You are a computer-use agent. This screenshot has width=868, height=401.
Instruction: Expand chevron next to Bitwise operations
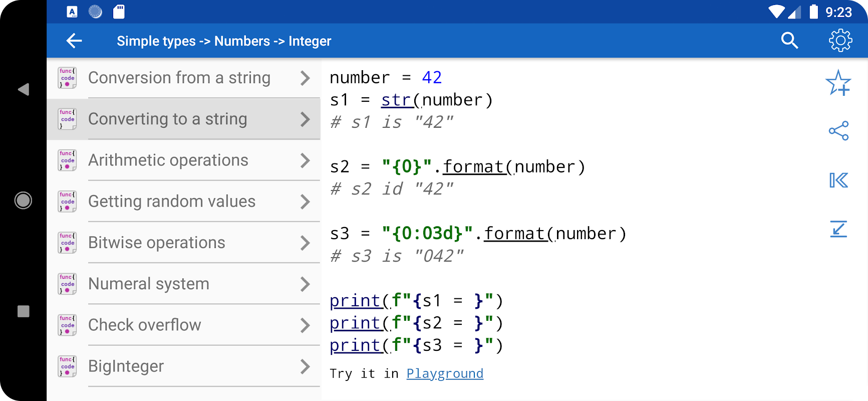point(305,243)
